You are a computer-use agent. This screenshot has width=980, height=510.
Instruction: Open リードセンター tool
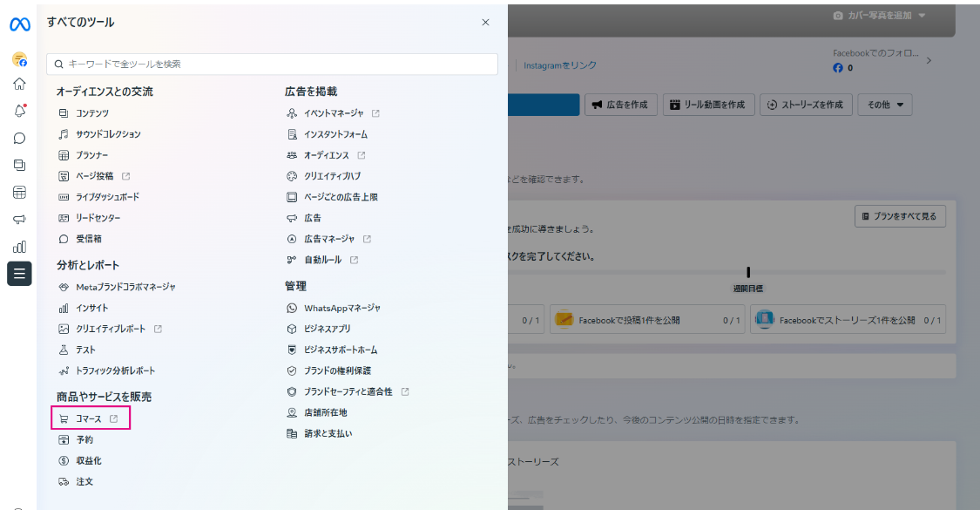click(90, 218)
